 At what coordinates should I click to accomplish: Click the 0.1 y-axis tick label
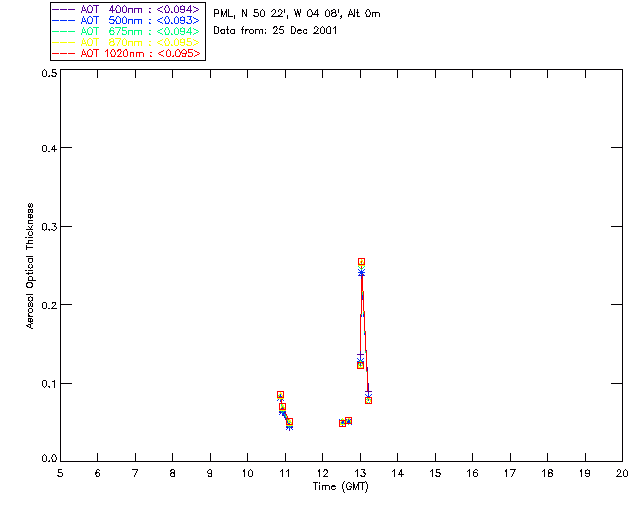click(x=49, y=384)
